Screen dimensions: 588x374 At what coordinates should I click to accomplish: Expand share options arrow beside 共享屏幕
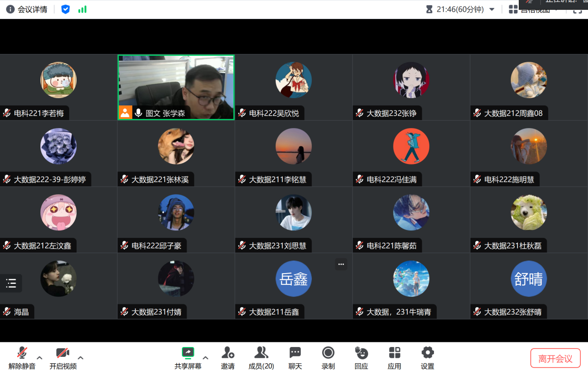pos(206,358)
